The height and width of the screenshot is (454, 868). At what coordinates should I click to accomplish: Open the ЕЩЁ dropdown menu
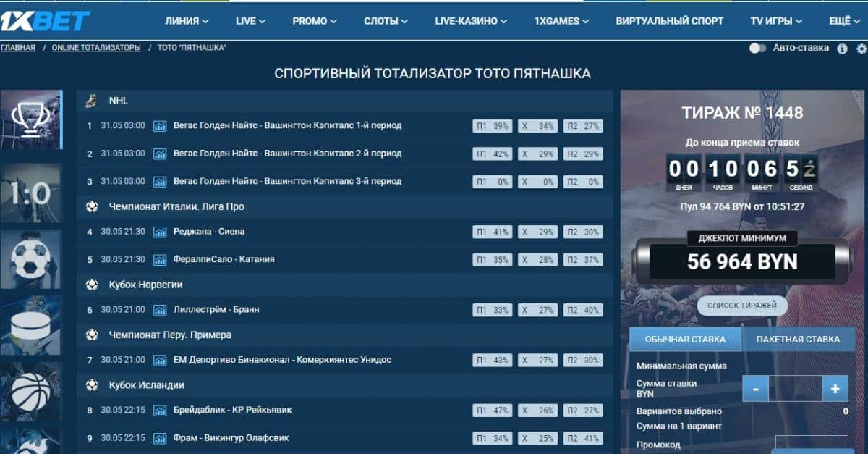tap(844, 21)
